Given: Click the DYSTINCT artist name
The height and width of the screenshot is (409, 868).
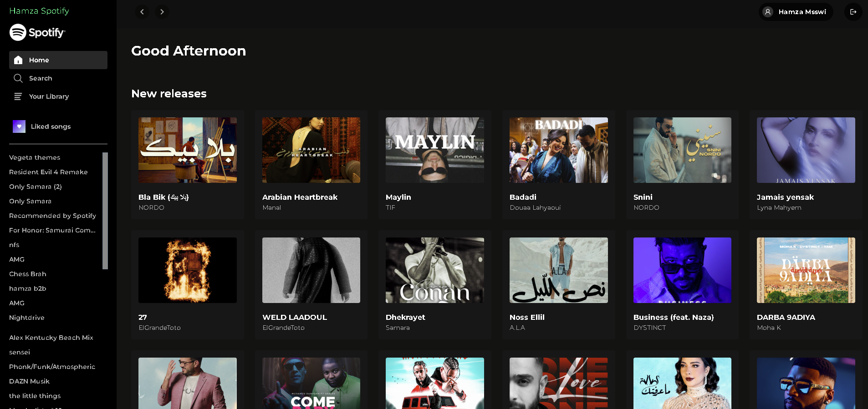Looking at the screenshot, I should point(650,328).
